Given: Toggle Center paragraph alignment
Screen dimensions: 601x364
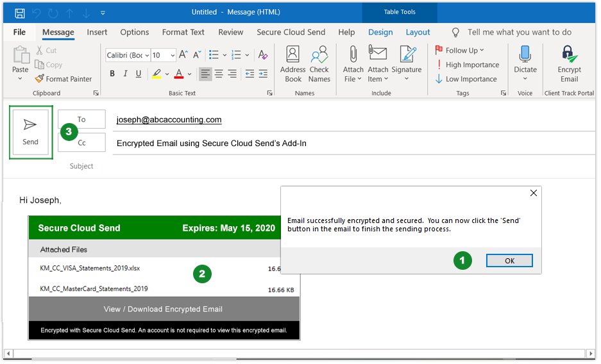Looking at the screenshot, I should point(219,74).
